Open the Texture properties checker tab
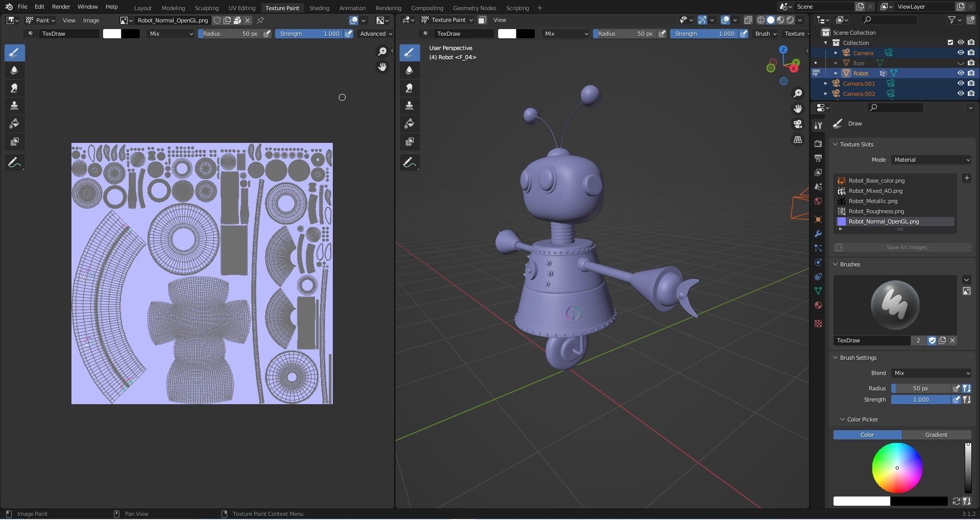This screenshot has width=980, height=520. [x=818, y=324]
